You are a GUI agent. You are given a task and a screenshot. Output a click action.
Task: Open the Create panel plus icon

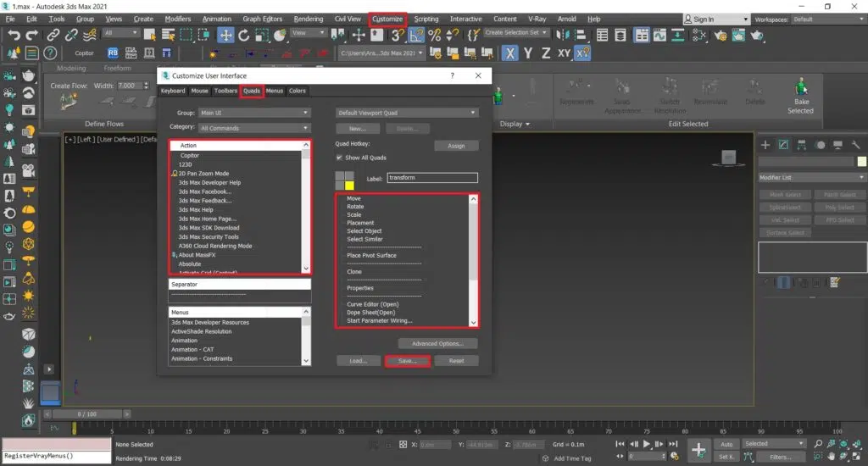(765, 145)
